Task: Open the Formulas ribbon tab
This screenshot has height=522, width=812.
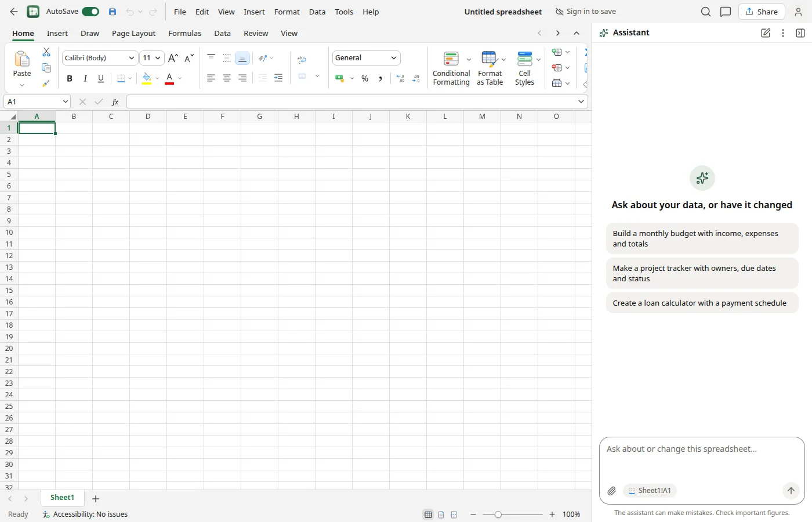Action: click(185, 33)
